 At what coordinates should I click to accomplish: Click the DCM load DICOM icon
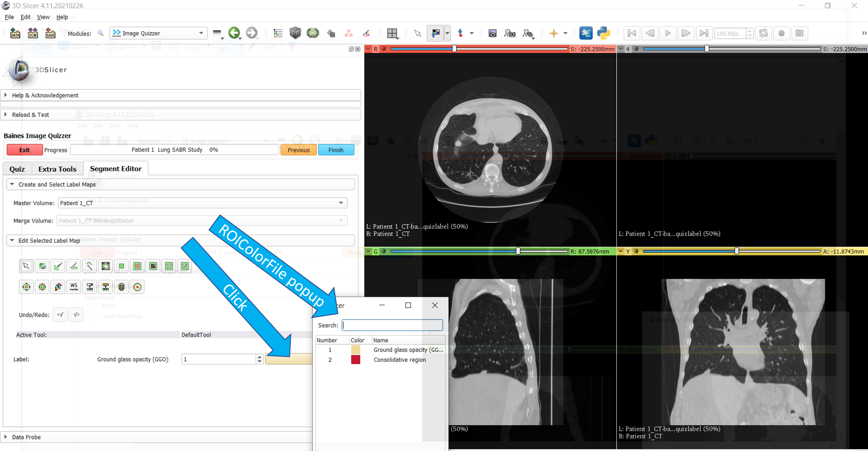[x=33, y=33]
